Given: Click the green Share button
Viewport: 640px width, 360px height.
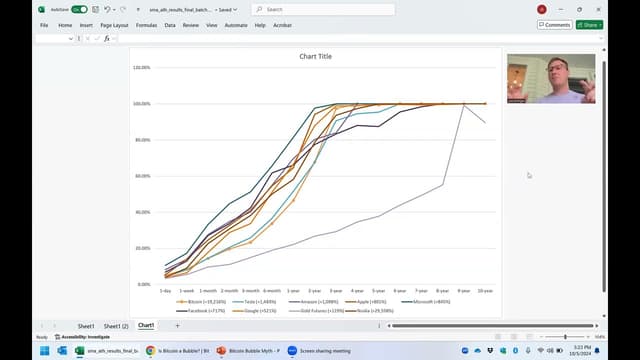Looking at the screenshot, I should pos(589,25).
